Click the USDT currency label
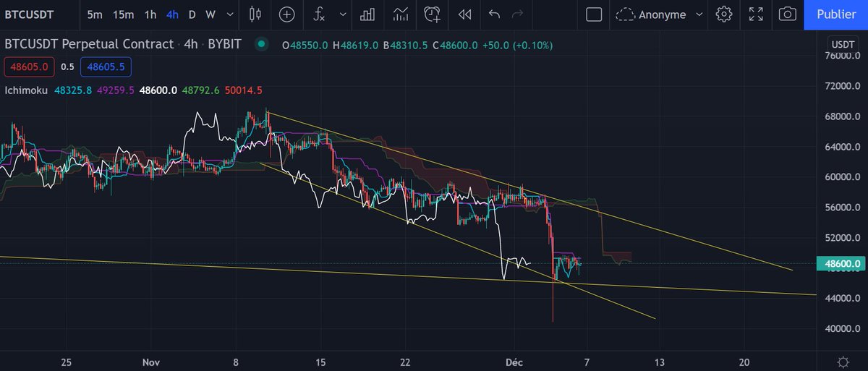868x371 pixels. click(x=842, y=45)
